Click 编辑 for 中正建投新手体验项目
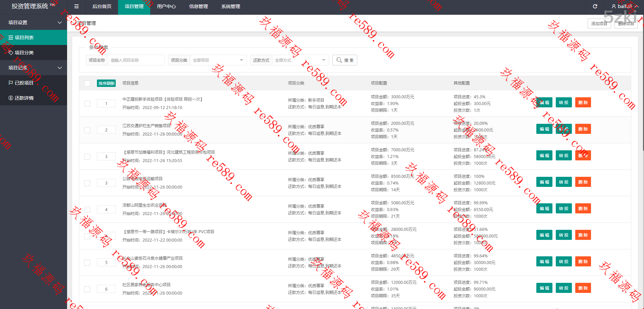 pyautogui.click(x=544, y=103)
